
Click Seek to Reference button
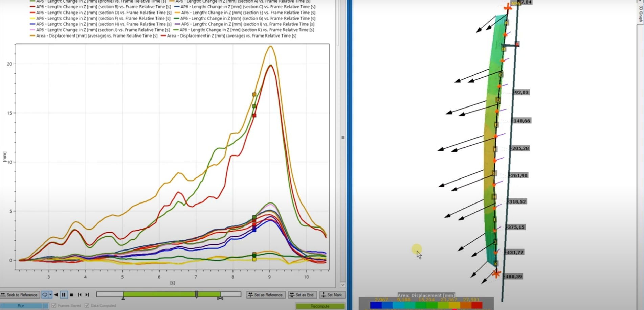click(x=19, y=295)
